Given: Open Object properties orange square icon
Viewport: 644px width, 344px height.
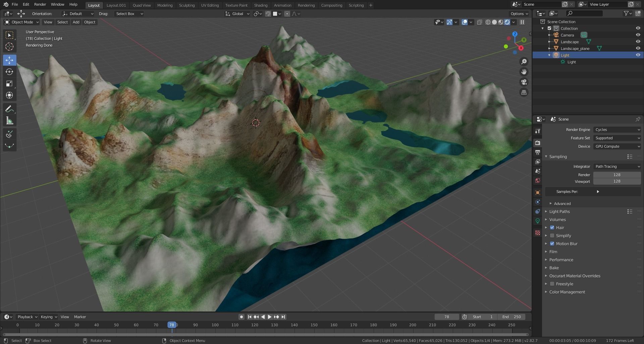Looking at the screenshot, I should coord(538,193).
